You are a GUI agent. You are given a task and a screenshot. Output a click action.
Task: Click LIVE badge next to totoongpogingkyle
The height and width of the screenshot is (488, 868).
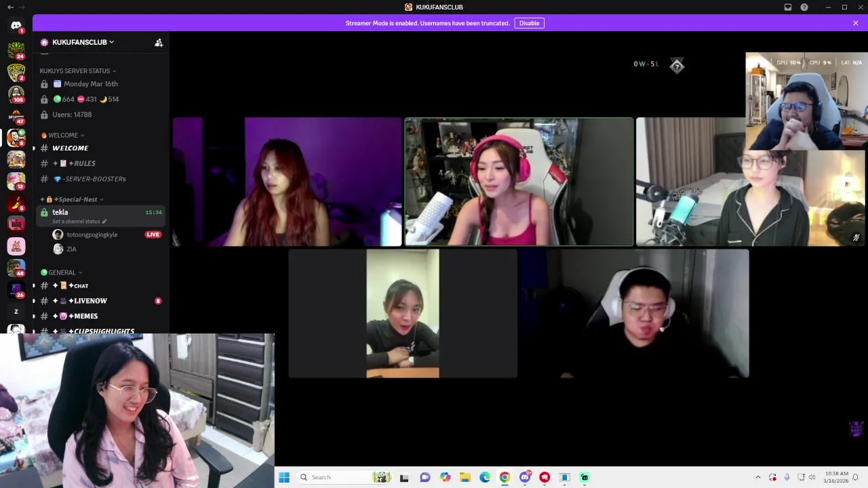pyautogui.click(x=153, y=235)
